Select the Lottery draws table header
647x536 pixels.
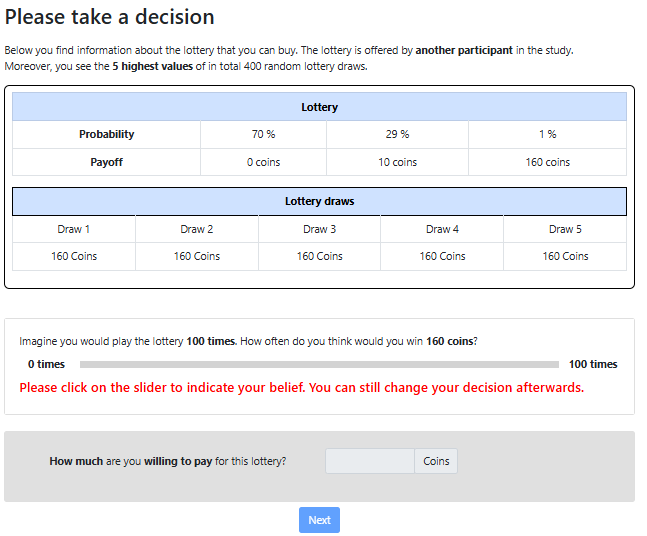(319, 201)
